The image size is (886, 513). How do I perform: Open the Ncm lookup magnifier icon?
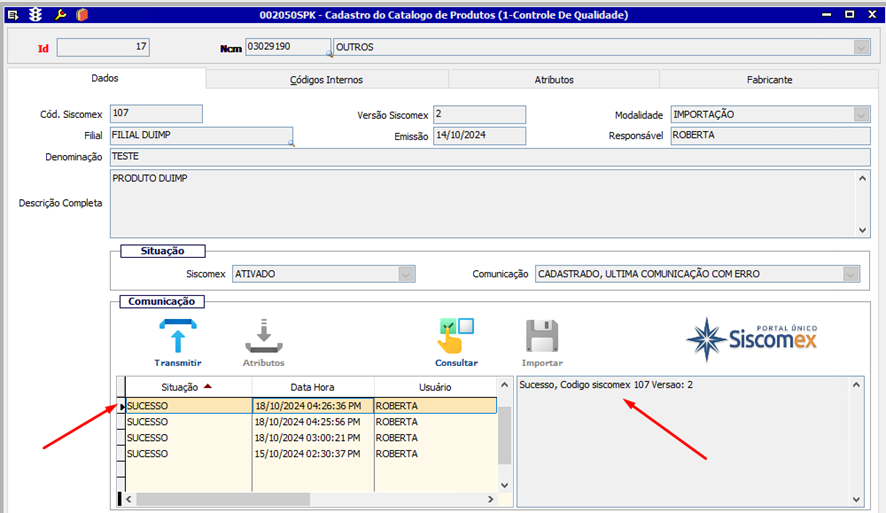[x=329, y=54]
